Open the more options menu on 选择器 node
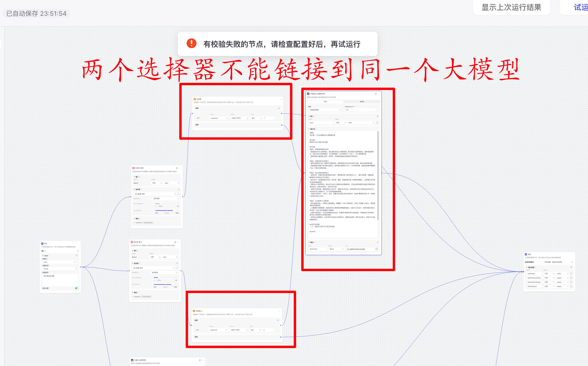 280,99
